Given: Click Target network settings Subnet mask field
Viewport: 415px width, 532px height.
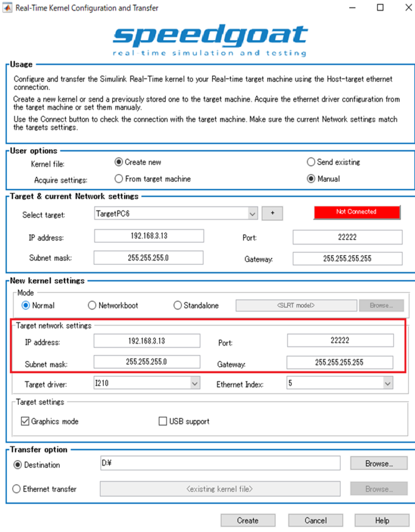Looking at the screenshot, I should 147,362.
